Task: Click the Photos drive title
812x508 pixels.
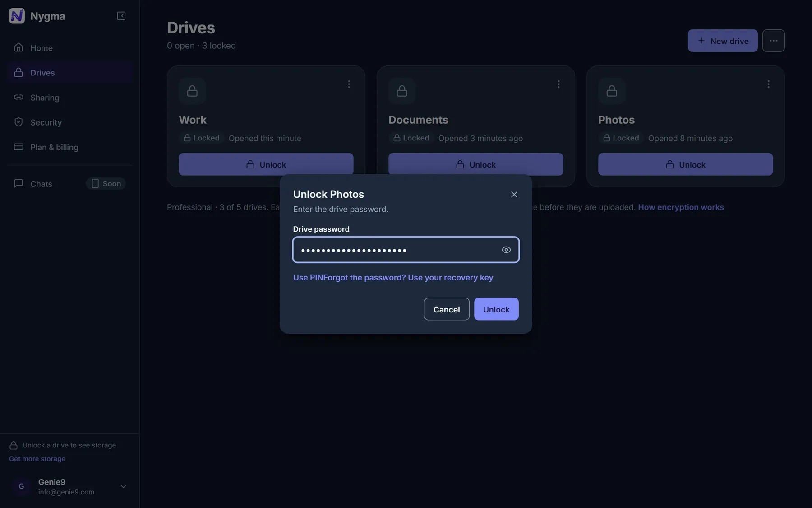Action: click(616, 120)
